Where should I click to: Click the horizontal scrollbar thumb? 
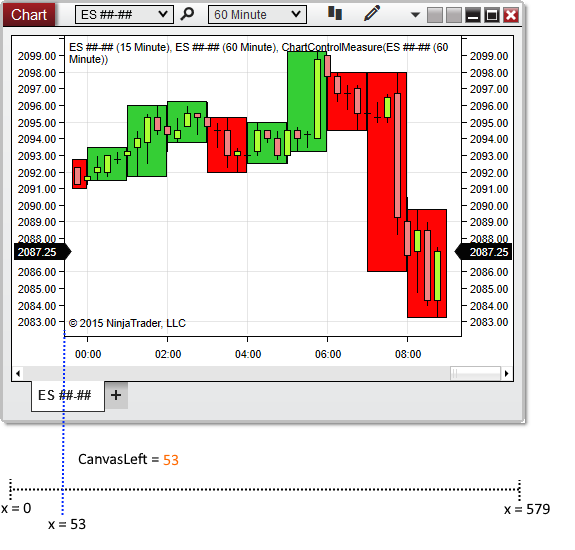pos(475,374)
